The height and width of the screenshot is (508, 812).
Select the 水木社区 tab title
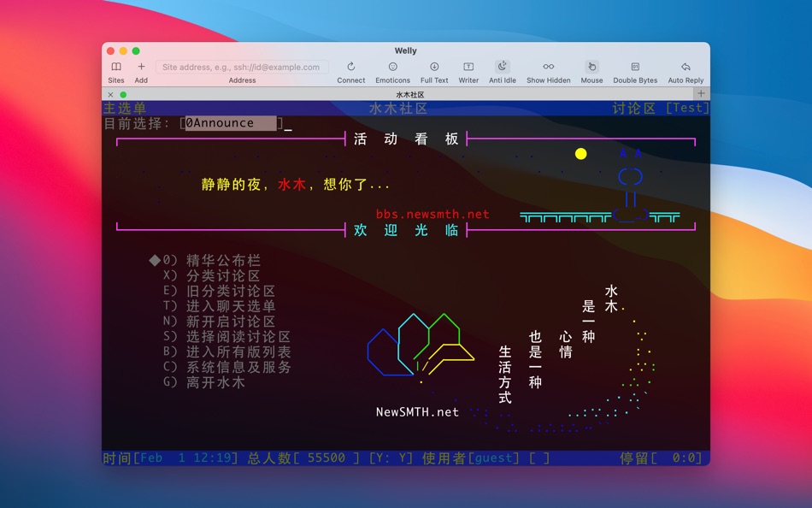click(x=410, y=94)
